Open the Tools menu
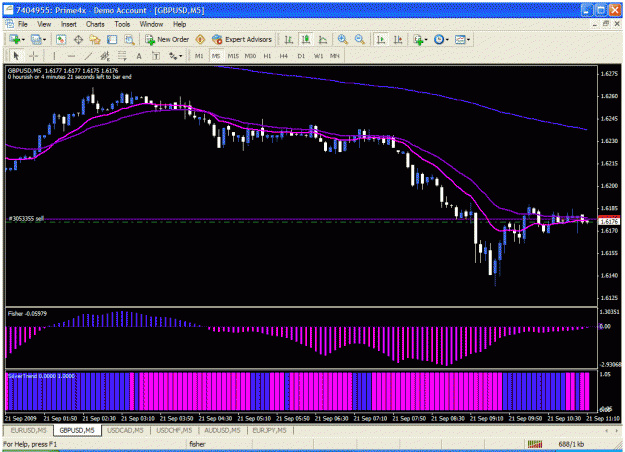 coord(122,24)
